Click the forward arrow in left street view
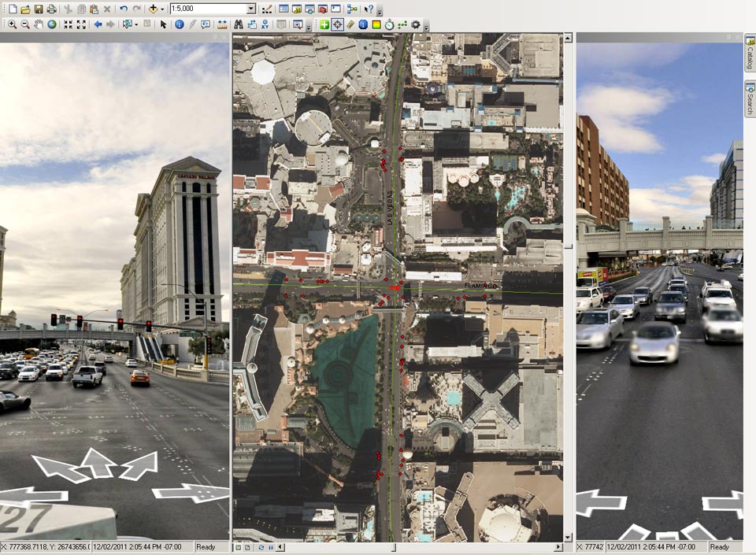 pos(98,461)
